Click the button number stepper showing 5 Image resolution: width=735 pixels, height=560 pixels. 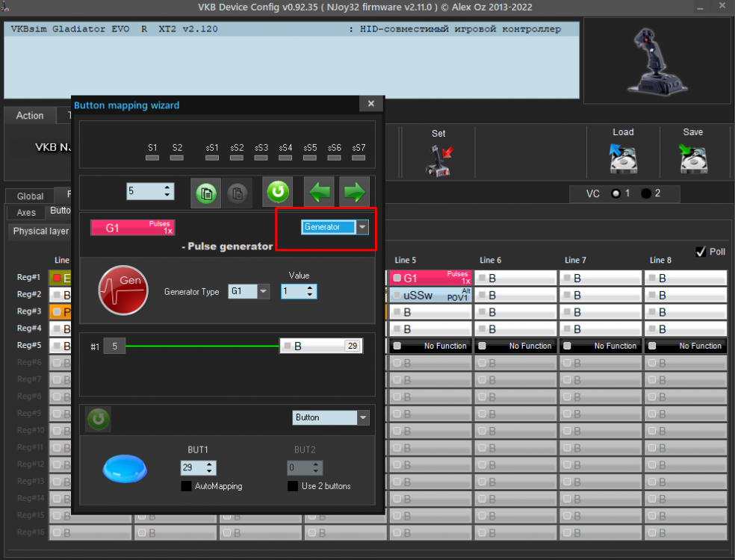(150, 191)
